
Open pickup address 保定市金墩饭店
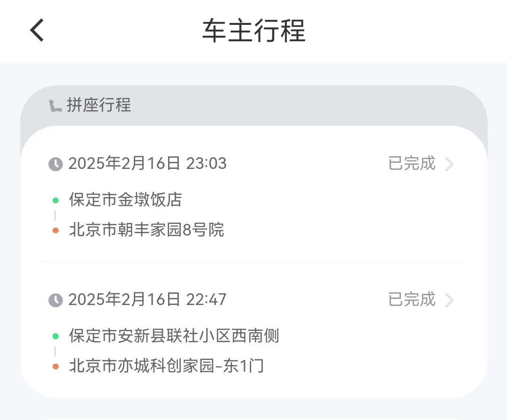click(125, 199)
